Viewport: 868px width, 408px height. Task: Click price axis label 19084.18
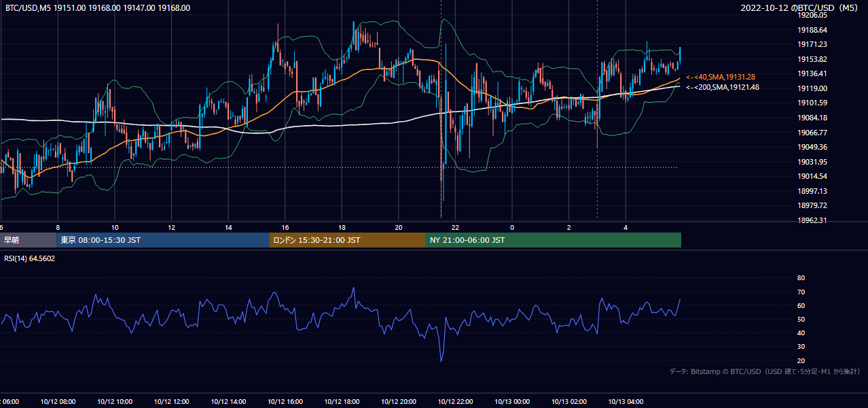point(812,118)
